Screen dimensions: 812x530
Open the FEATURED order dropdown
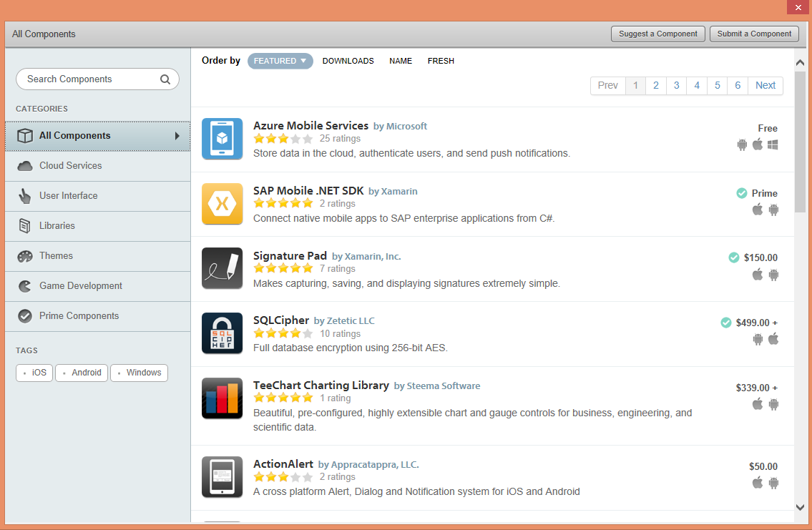click(x=280, y=61)
